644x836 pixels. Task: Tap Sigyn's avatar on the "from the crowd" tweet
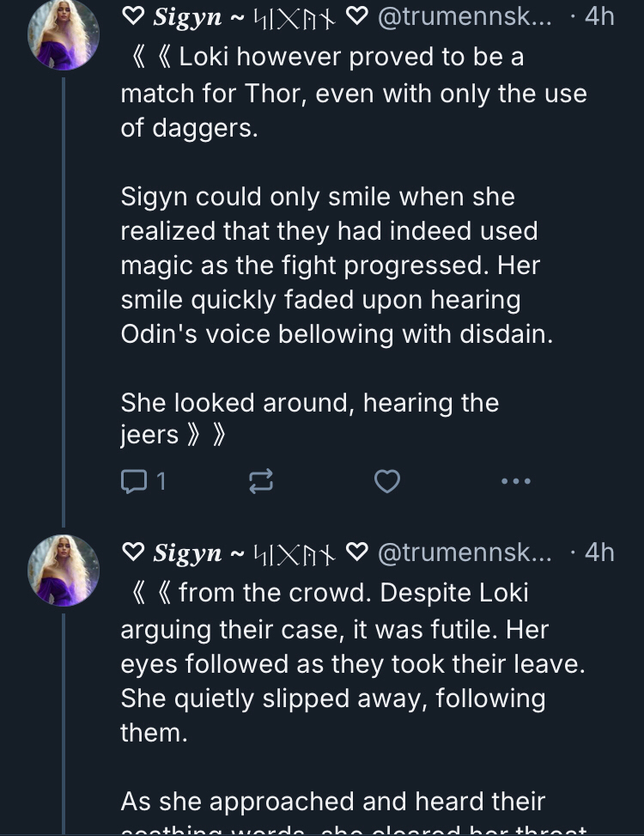64,571
